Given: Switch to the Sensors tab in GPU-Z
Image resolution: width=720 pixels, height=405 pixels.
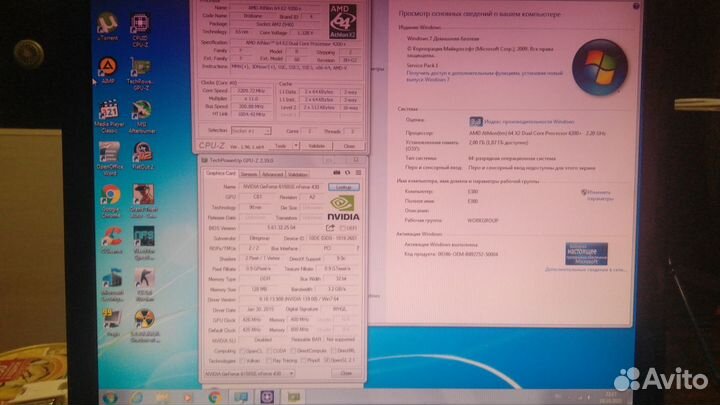Looking at the screenshot, I should point(249,174).
